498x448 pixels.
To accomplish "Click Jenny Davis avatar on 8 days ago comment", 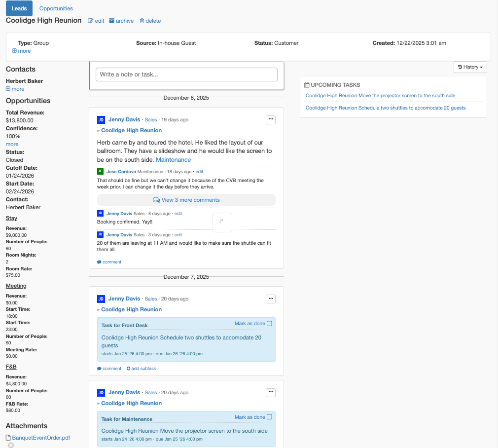I will 101,213.
